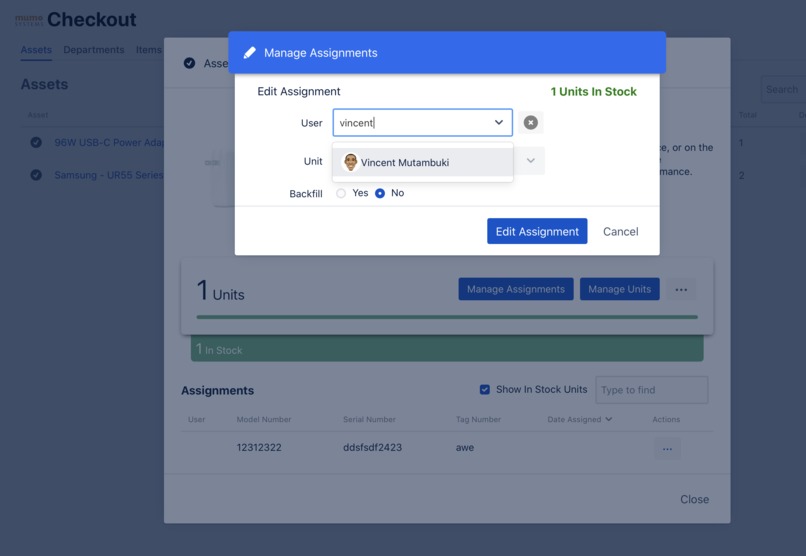Screen dimensions: 806x556
Task: Click the Manage Units button
Action: pos(619,289)
